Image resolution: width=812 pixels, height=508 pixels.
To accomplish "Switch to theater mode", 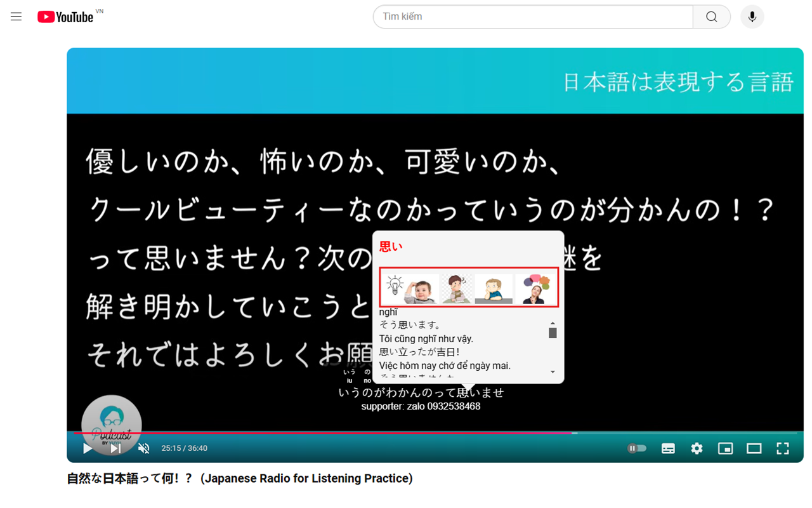I will [754, 448].
